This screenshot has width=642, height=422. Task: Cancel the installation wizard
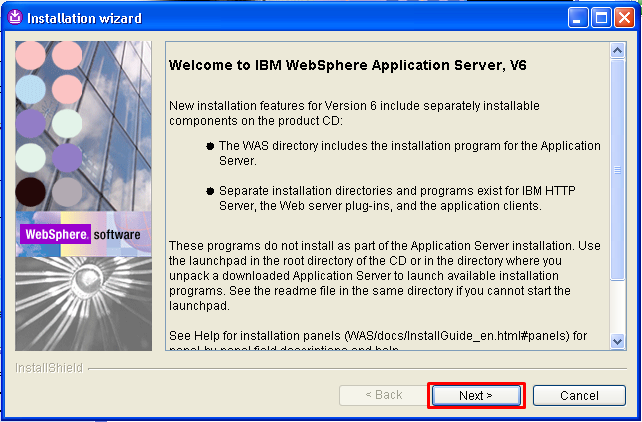pyautogui.click(x=579, y=395)
